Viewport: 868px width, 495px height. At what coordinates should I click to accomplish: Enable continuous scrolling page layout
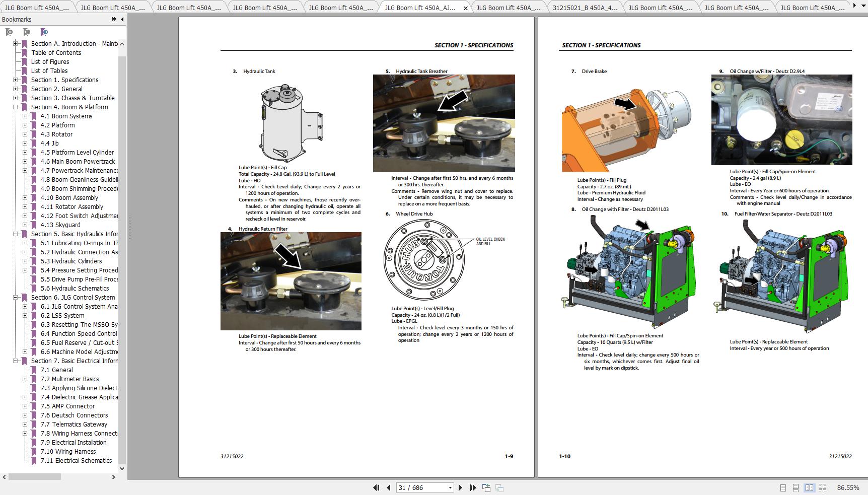point(795,487)
